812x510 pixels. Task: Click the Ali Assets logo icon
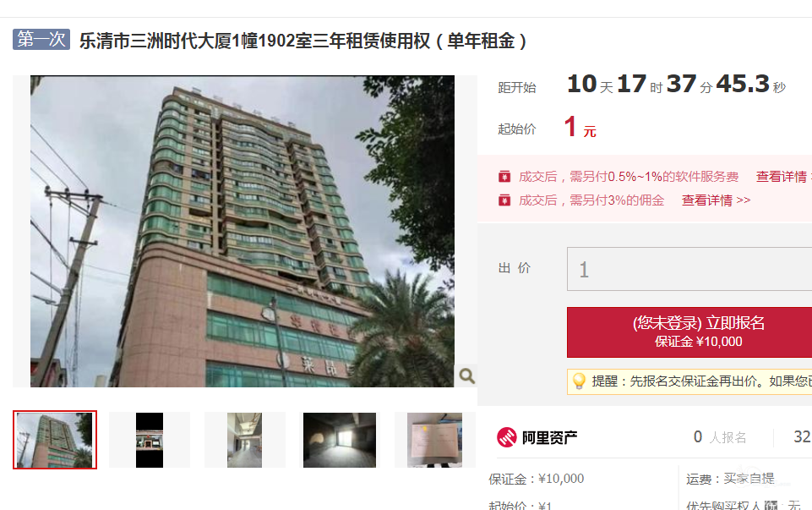click(x=507, y=437)
